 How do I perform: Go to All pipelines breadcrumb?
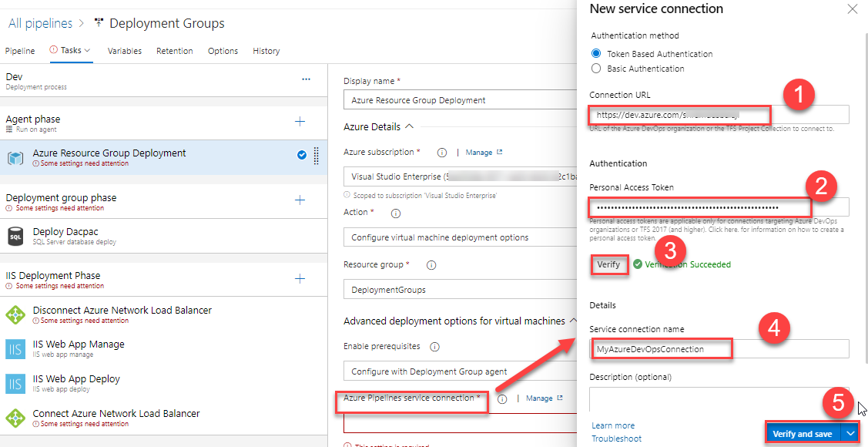40,23
